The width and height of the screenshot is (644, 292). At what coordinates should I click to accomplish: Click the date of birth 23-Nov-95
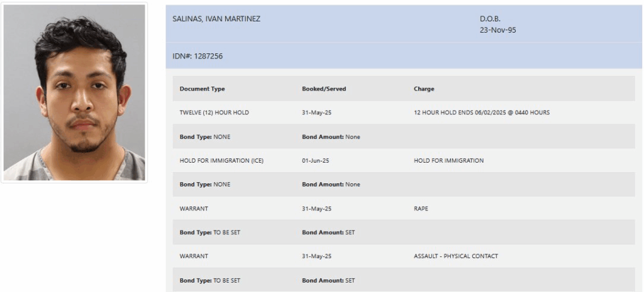(498, 30)
